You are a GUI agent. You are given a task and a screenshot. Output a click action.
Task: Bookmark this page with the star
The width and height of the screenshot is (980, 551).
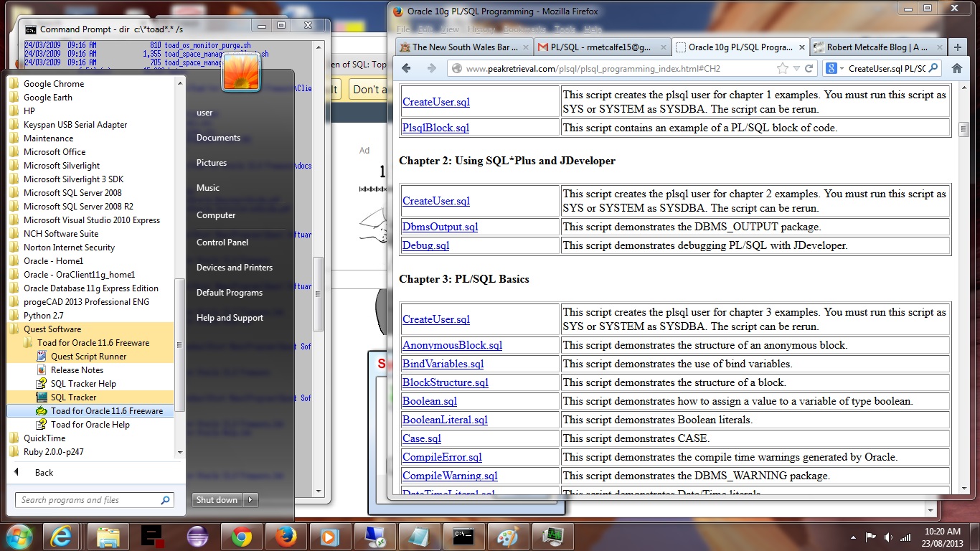click(783, 68)
